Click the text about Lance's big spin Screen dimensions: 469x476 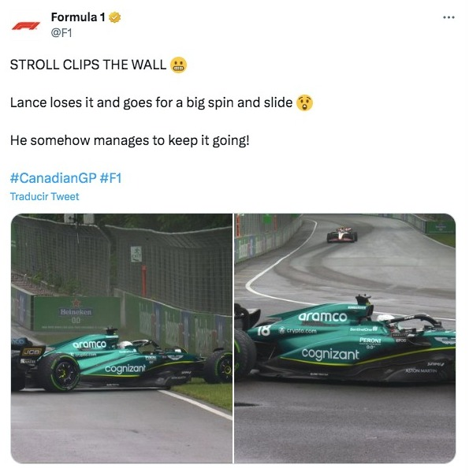pyautogui.click(x=151, y=103)
